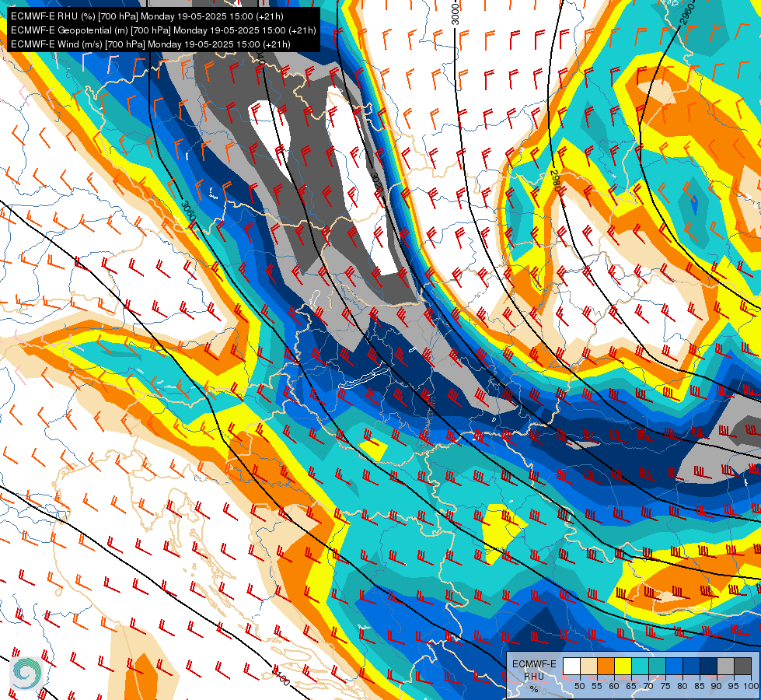Viewport: 761px width, 700px height.
Task: Click the legend value 55
Action: (596, 686)
